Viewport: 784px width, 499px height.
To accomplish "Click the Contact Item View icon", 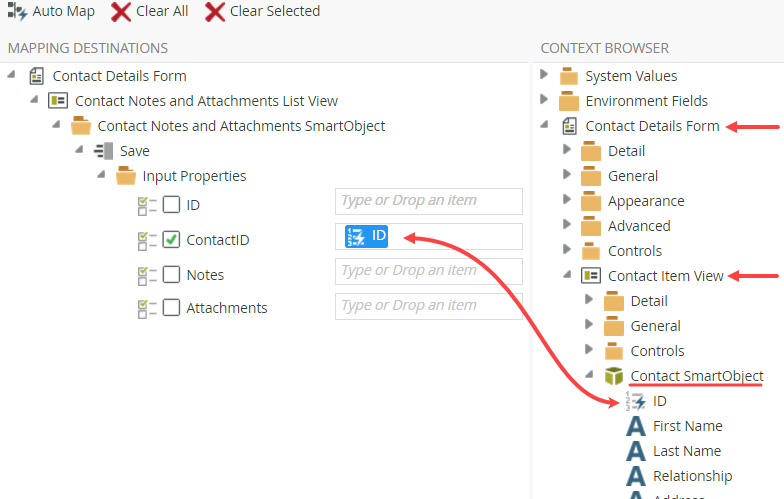I will coord(592,276).
